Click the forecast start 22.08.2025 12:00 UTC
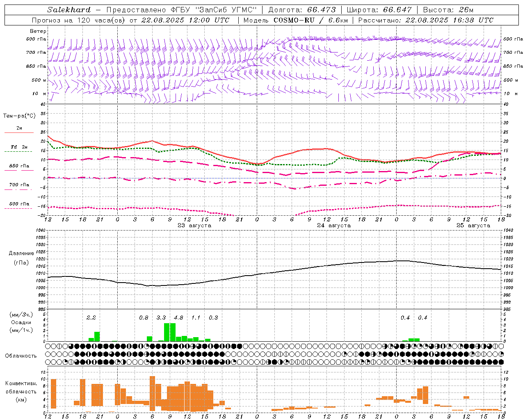The image size is (525, 420). coord(185,20)
